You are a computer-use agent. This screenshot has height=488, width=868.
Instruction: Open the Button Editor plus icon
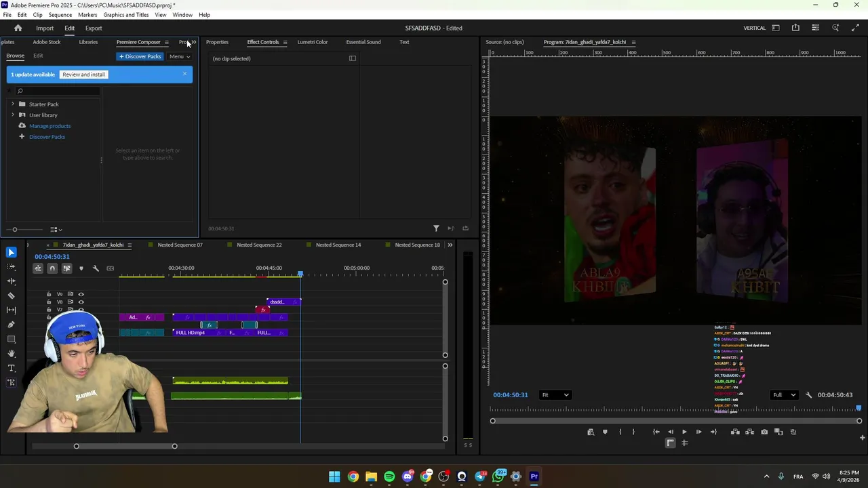(x=862, y=438)
